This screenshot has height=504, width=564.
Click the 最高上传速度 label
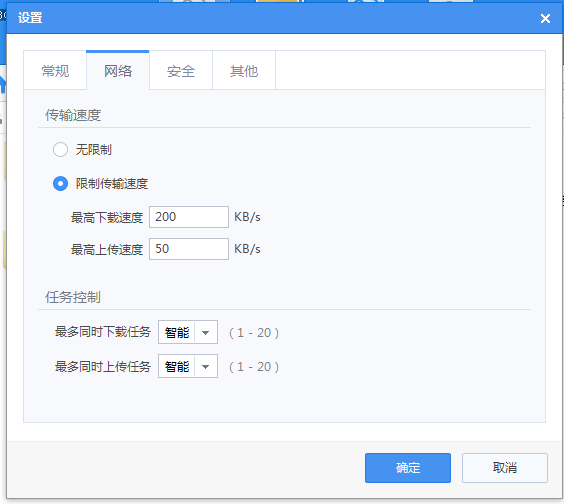(107, 250)
